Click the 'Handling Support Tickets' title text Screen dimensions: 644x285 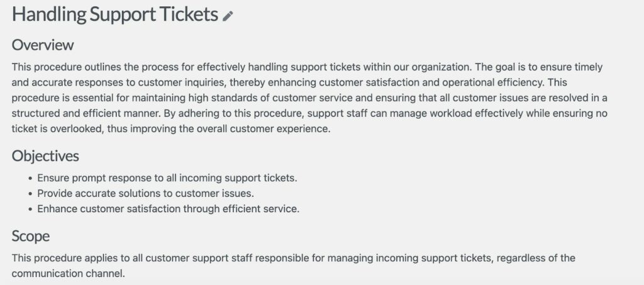[114, 14]
